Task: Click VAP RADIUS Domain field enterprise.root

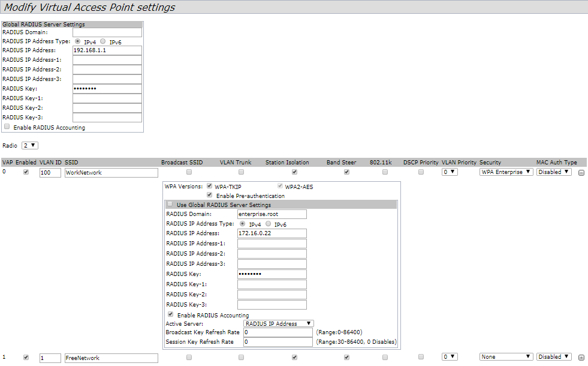Action: pyautogui.click(x=272, y=214)
